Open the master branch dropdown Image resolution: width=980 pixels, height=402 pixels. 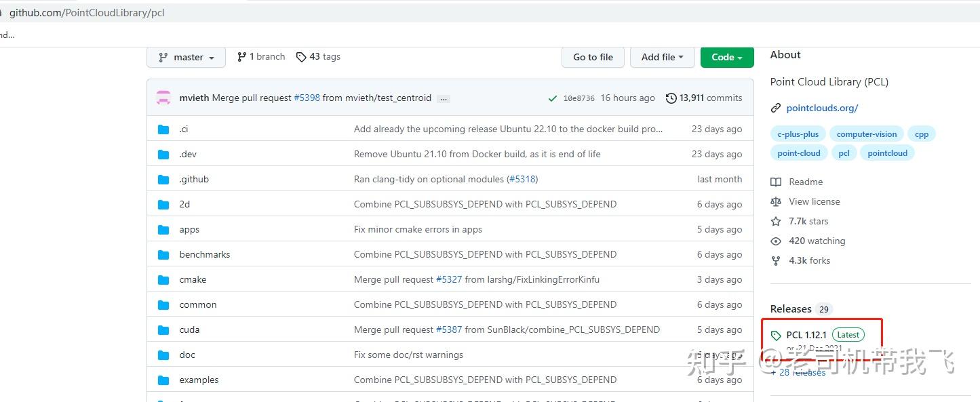[186, 57]
